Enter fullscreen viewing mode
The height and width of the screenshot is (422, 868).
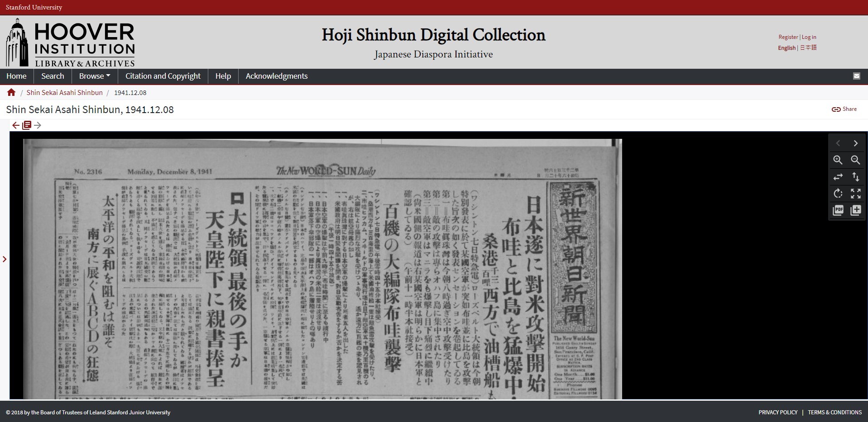855,194
